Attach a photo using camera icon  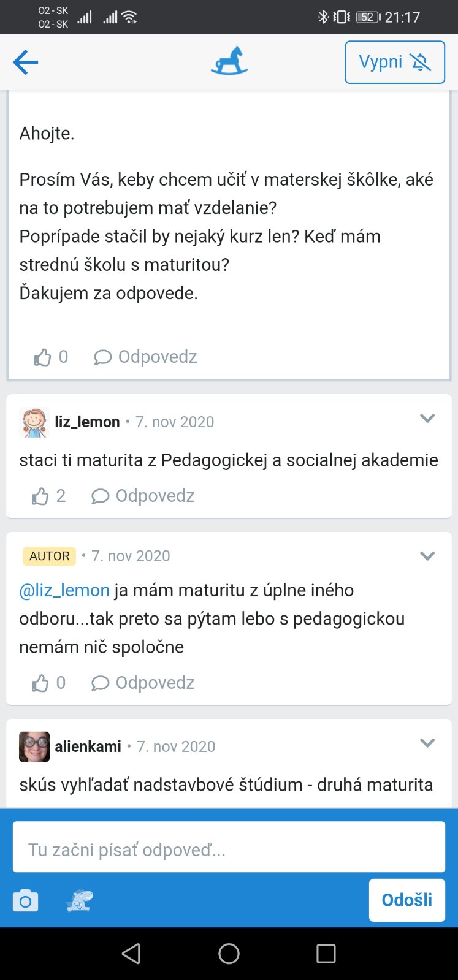26,901
